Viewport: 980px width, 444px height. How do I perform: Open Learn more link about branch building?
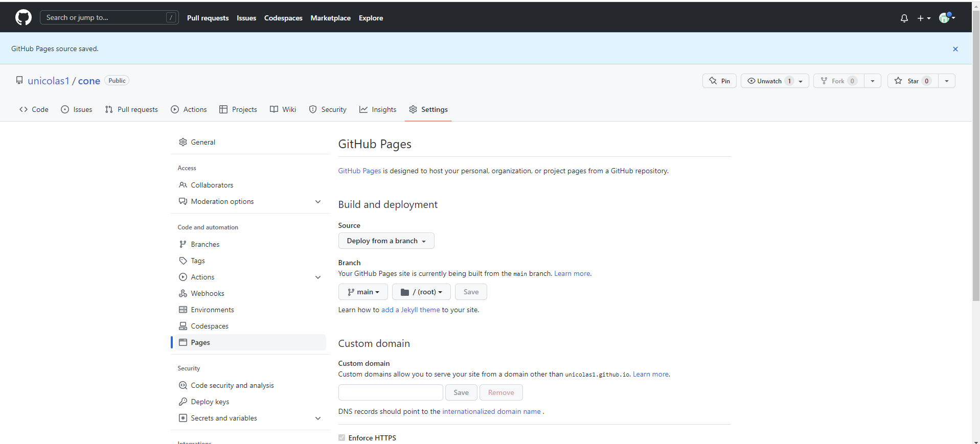click(x=572, y=273)
